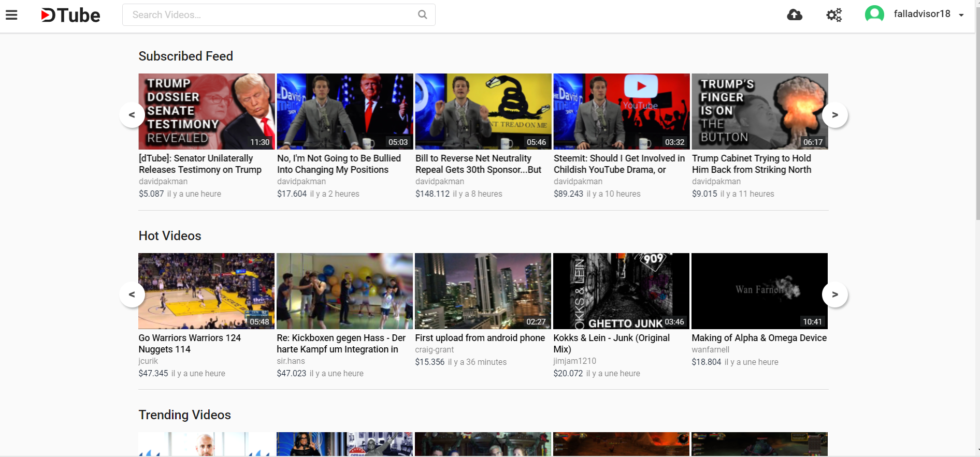Play the Warriors basketball game thumbnail
Screen dimensions: 980x457
point(206,291)
